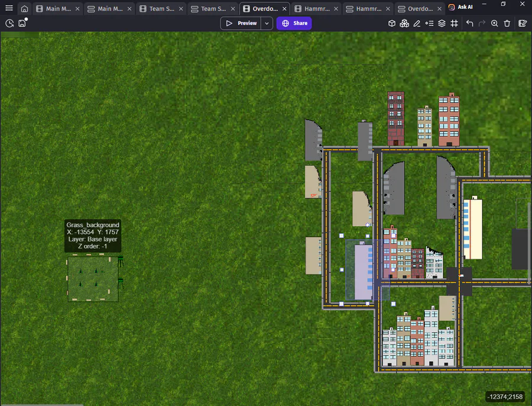Open the instances list icon

point(429,23)
